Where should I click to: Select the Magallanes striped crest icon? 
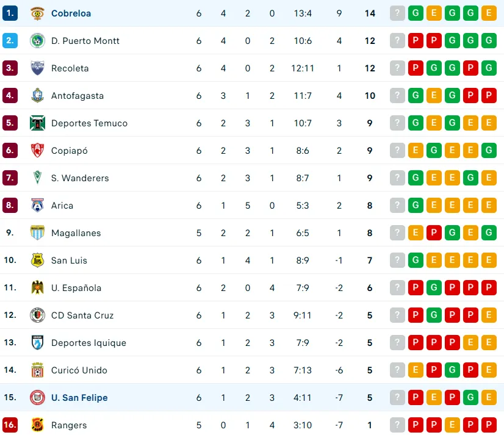click(37, 233)
